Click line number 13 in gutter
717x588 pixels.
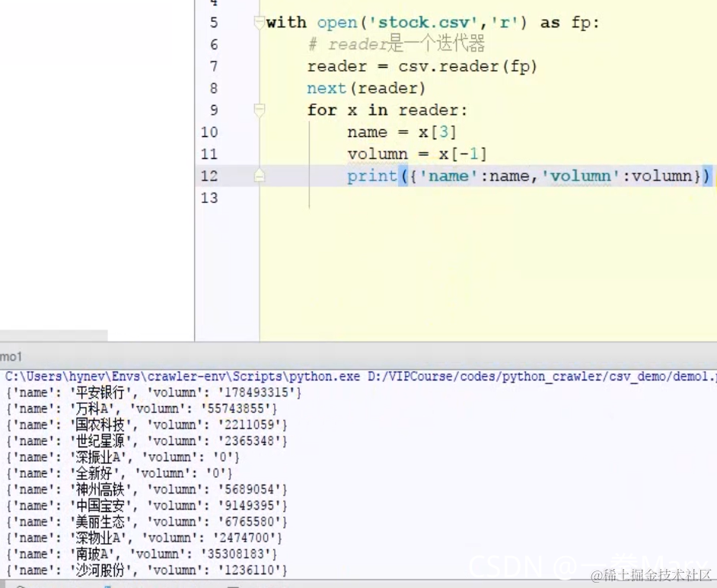pyautogui.click(x=209, y=198)
